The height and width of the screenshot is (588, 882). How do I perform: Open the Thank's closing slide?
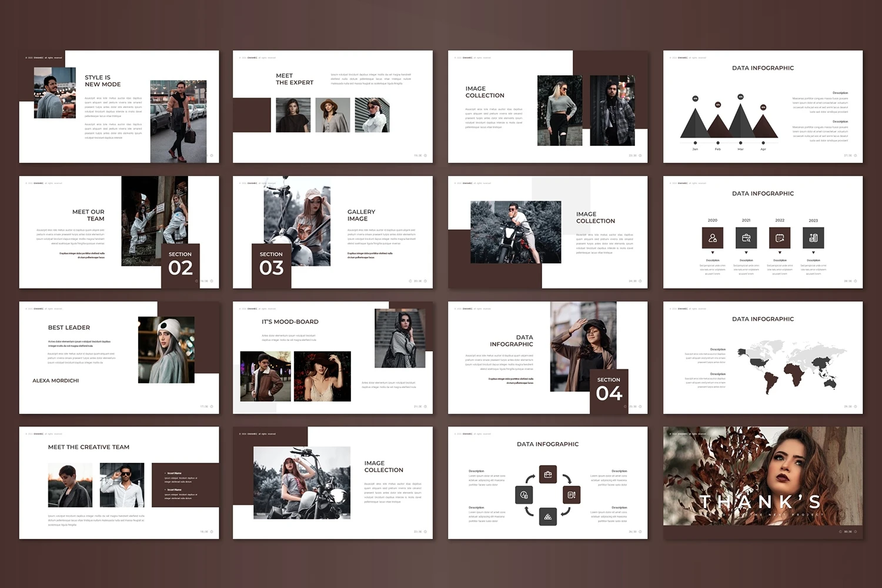[x=763, y=482]
